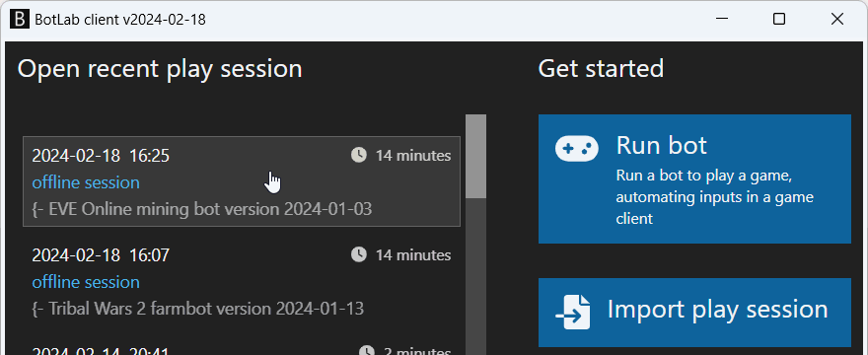Click the Tribal Wars 2 farmbot description text

click(x=198, y=309)
